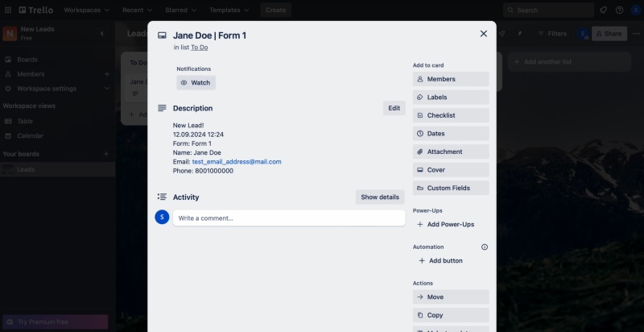Open the Dates option
The width and height of the screenshot is (644, 332).
click(451, 134)
